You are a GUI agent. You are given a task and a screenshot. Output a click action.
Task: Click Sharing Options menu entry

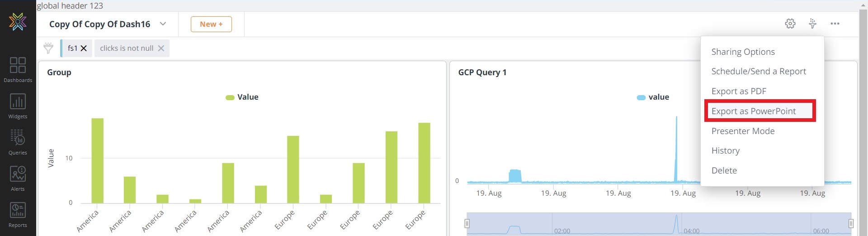click(x=743, y=52)
